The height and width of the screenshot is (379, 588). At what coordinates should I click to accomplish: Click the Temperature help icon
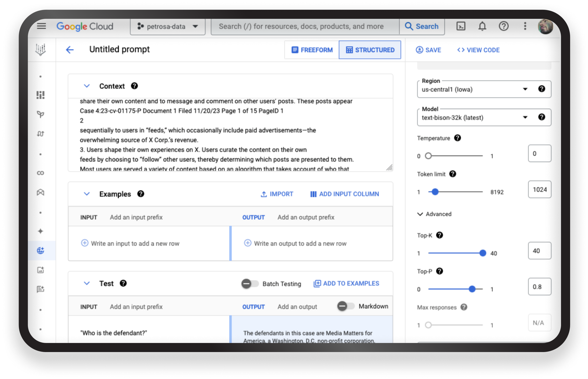click(458, 138)
